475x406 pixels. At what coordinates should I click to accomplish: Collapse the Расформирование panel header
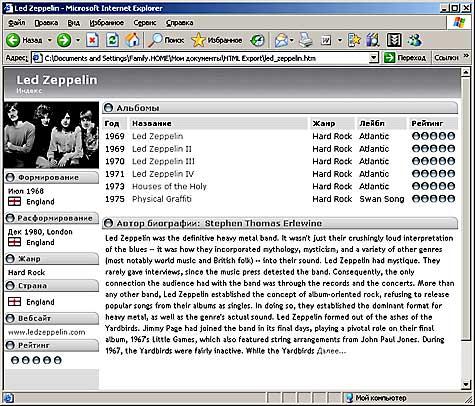52,218
